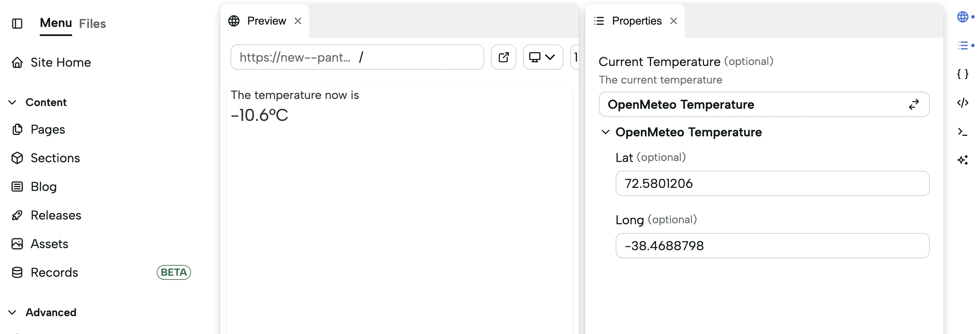The height and width of the screenshot is (334, 980).
Task: Select the Pages section icon
Action: (x=17, y=129)
